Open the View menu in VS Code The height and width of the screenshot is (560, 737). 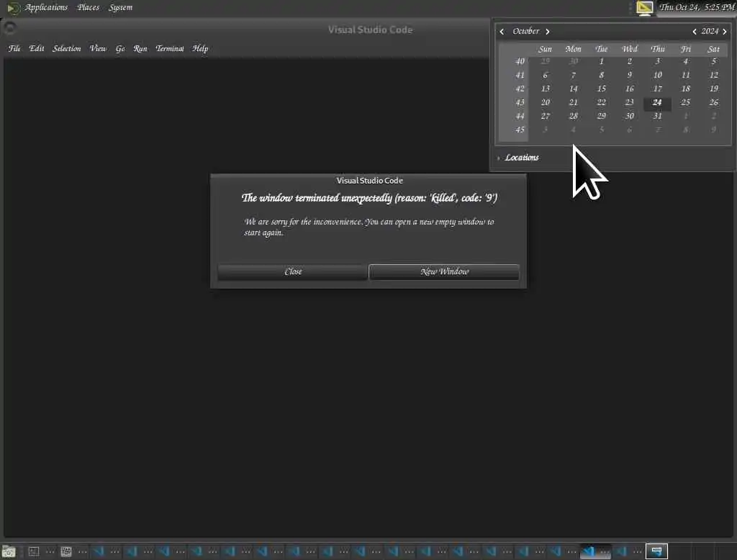coord(98,48)
